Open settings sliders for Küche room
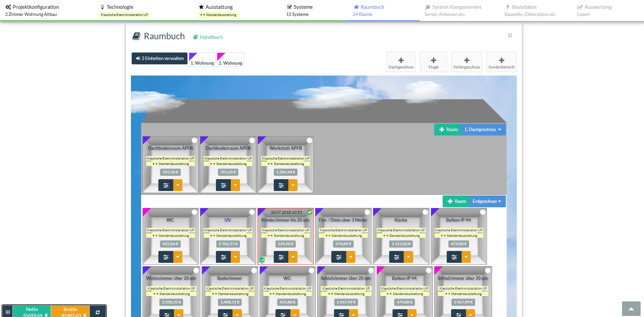The width and height of the screenshot is (644, 317). tap(396, 257)
